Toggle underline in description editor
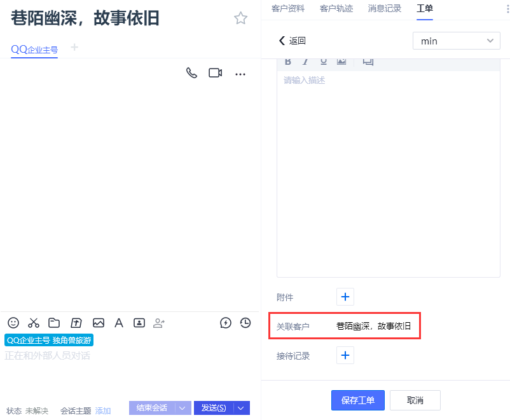This screenshot has height=420, width=510. coord(323,62)
